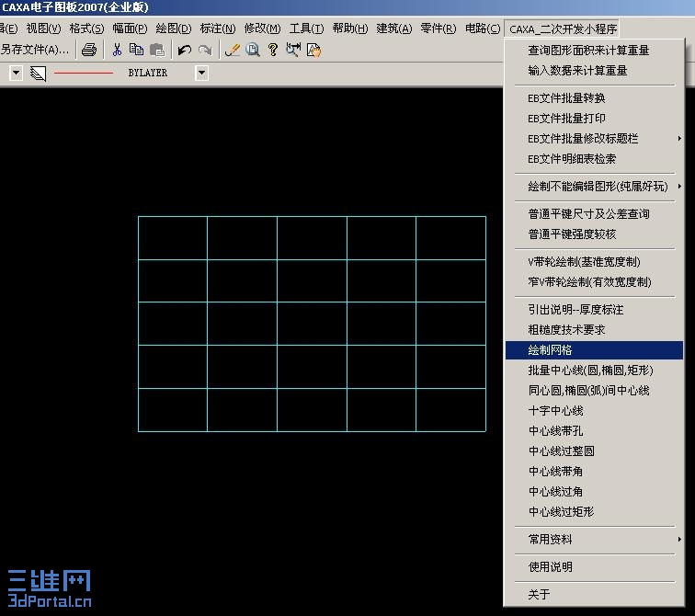695x616 pixels.
Task: Choose 使用说明 menu item
Action: pyautogui.click(x=594, y=566)
